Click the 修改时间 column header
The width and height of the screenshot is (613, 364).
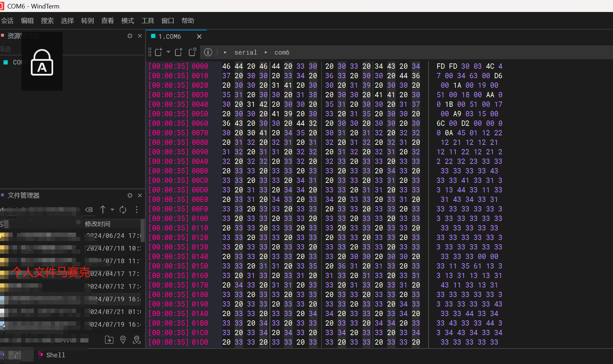click(98, 224)
